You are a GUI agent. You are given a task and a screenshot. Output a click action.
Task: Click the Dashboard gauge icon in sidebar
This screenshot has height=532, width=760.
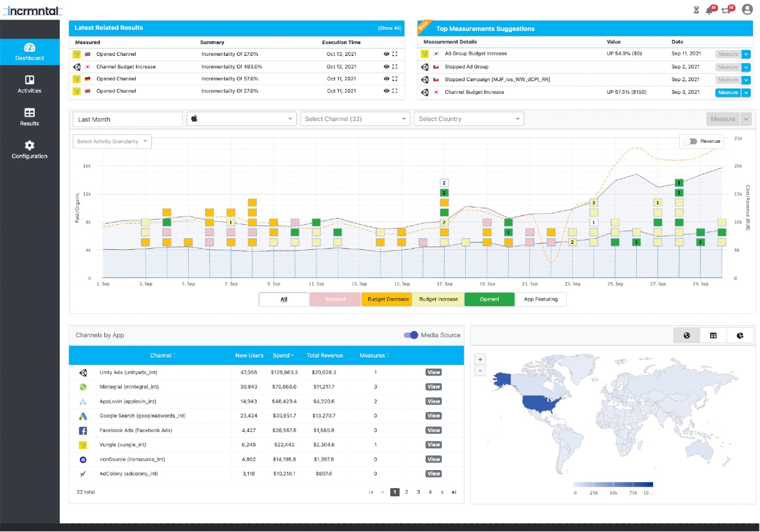[30, 48]
